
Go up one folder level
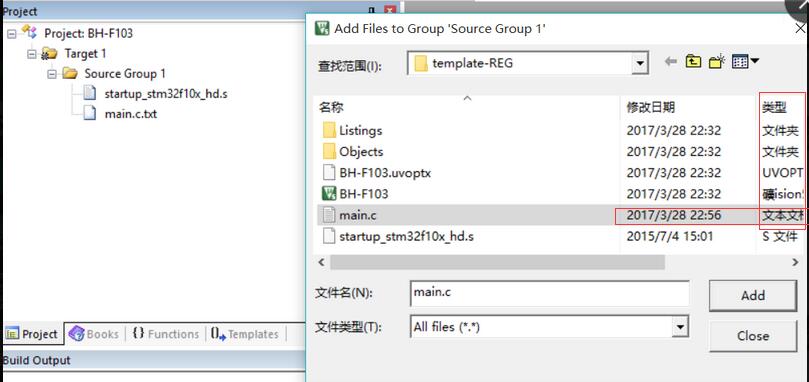click(x=693, y=62)
